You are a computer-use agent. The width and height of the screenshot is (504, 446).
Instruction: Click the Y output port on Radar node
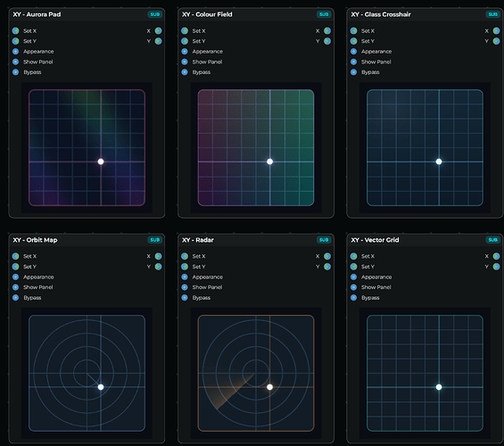tap(327, 267)
